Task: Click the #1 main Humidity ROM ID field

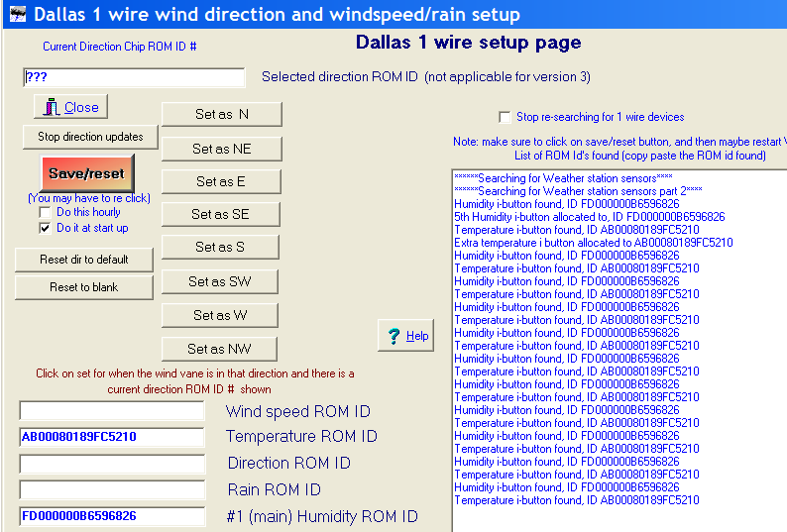Action: (112, 516)
